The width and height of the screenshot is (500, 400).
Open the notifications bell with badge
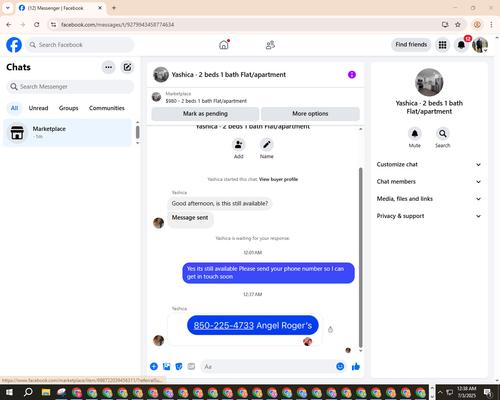click(x=461, y=45)
